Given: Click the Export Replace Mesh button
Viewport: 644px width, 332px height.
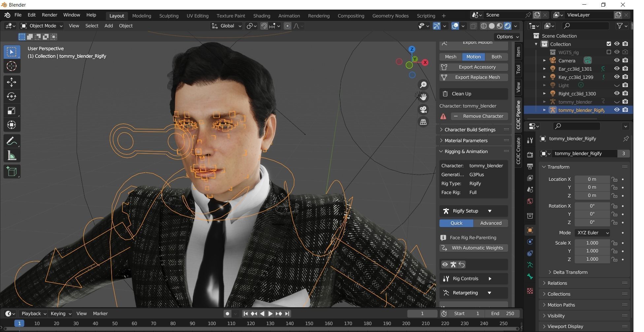Looking at the screenshot, I should [473, 77].
